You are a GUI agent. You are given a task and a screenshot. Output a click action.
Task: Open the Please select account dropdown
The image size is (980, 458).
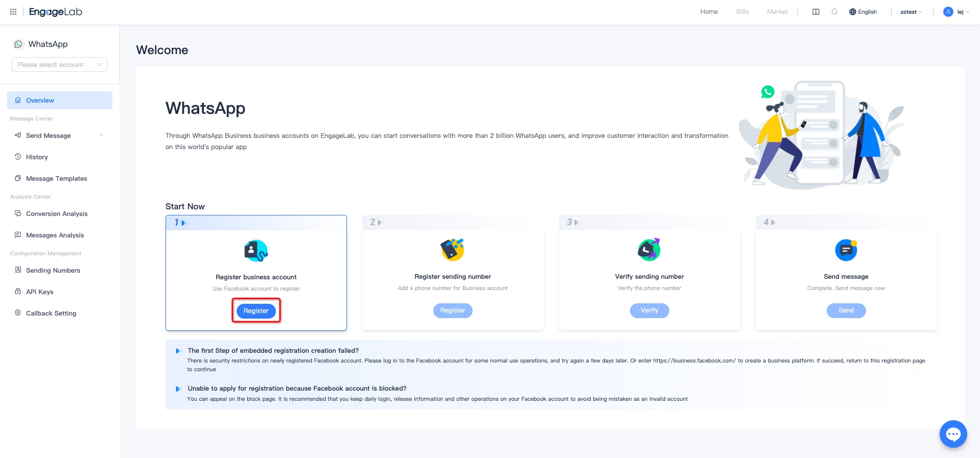pos(59,65)
